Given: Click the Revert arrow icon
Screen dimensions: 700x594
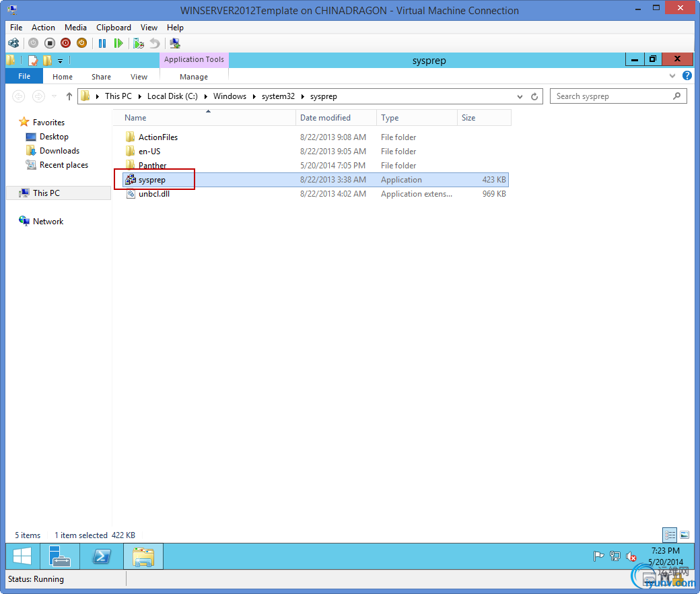Looking at the screenshot, I should (x=154, y=43).
